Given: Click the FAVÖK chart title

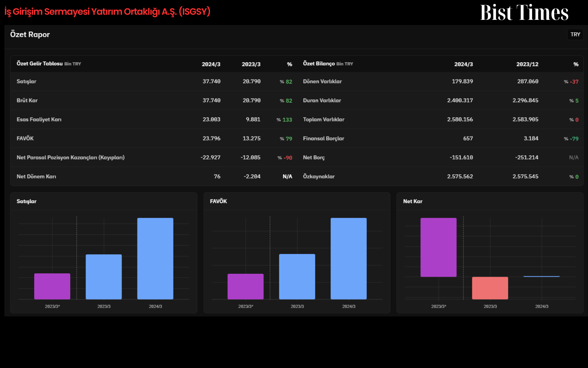Looking at the screenshot, I should [x=218, y=201].
